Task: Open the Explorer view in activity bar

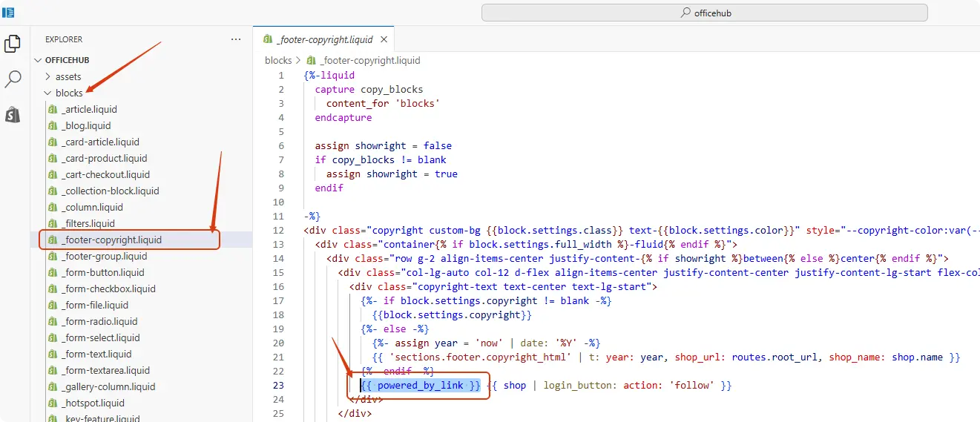Action: pyautogui.click(x=13, y=44)
